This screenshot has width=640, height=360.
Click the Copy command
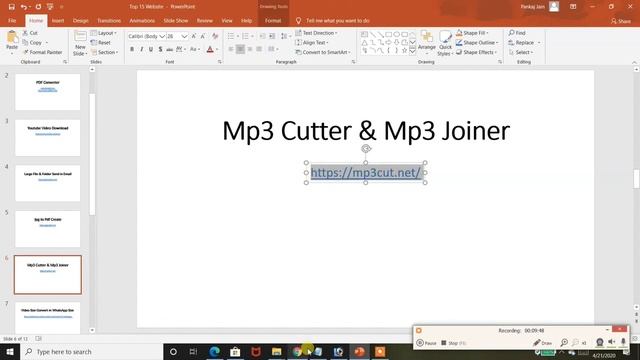33,42
